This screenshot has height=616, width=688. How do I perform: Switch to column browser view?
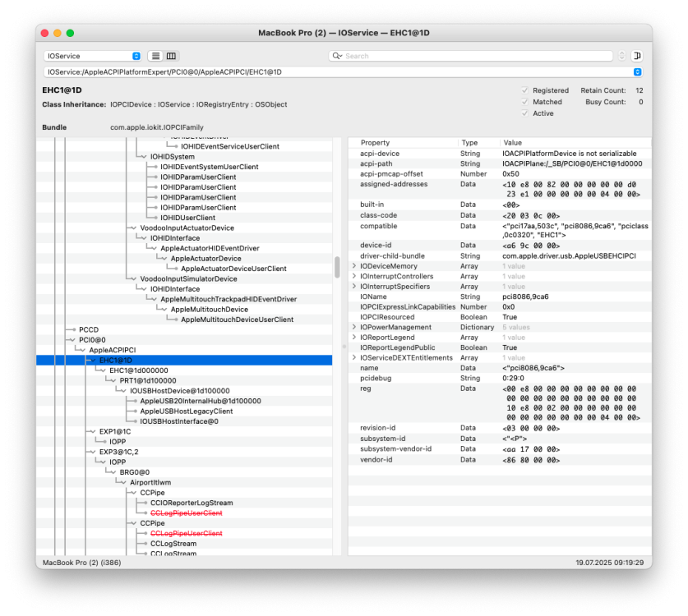tap(172, 56)
